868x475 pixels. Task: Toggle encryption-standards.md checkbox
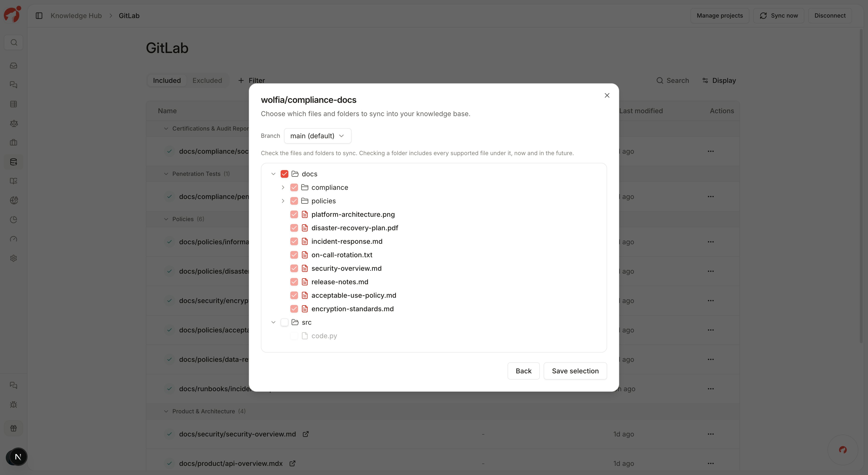[294, 309]
